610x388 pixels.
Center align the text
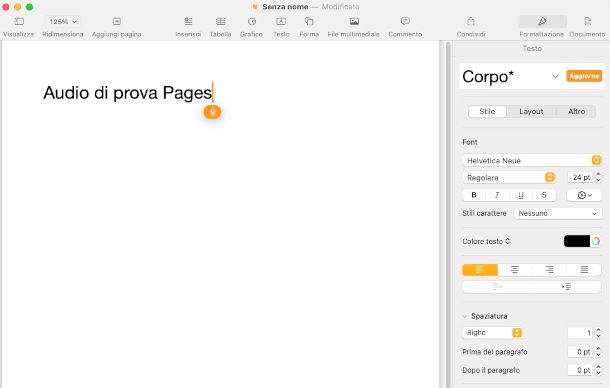point(515,269)
